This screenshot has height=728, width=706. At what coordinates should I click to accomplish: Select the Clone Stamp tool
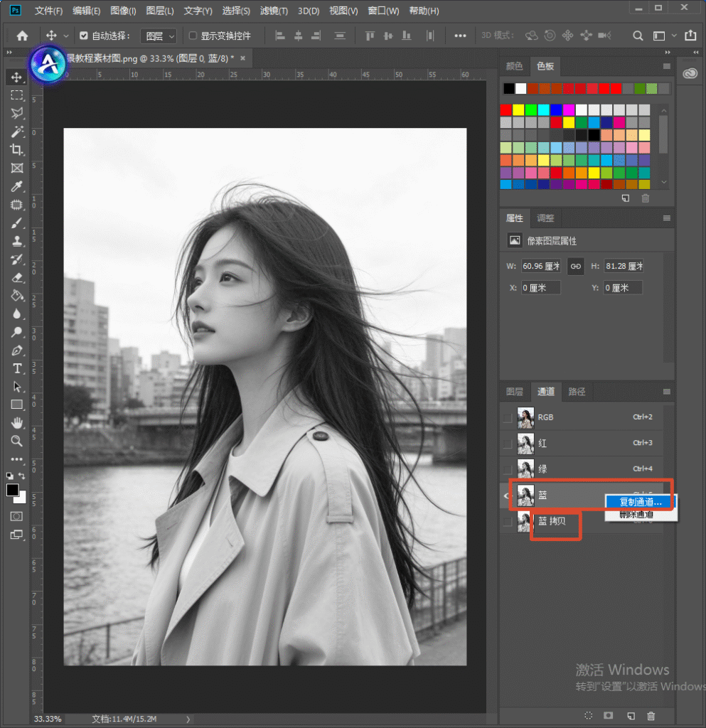pyautogui.click(x=17, y=241)
